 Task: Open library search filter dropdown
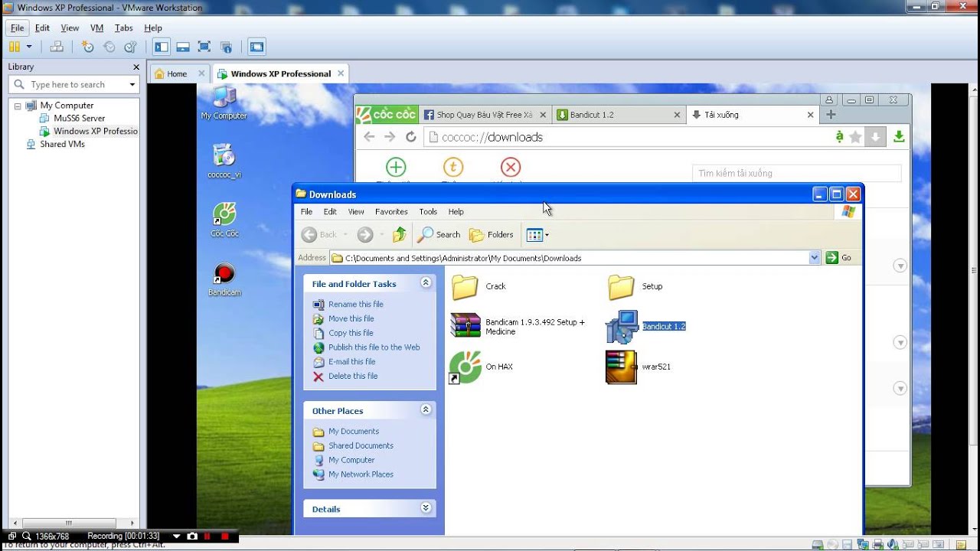click(x=132, y=84)
